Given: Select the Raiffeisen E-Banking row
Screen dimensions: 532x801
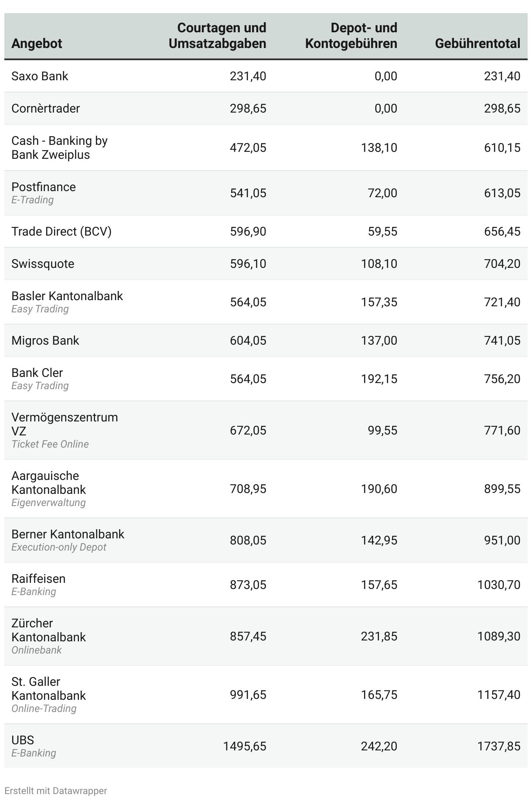Looking at the screenshot, I should point(38,584).
